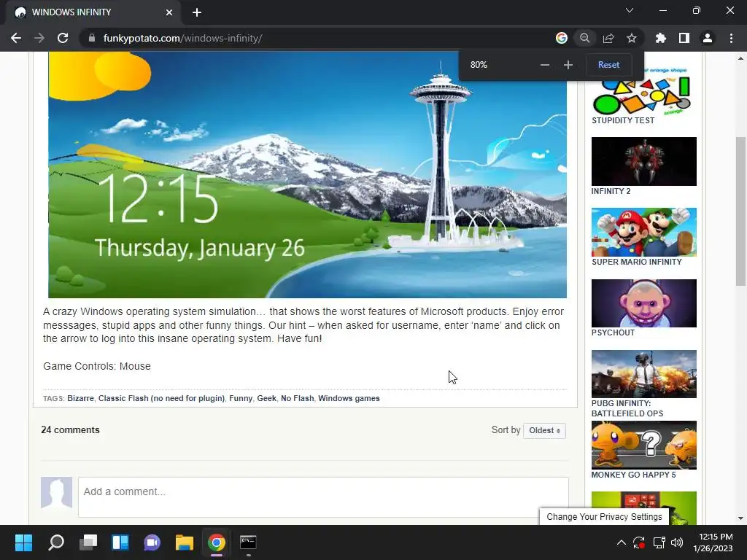Click the Change Your Privacy Settings button
The width and height of the screenshot is (747, 560).
click(604, 517)
